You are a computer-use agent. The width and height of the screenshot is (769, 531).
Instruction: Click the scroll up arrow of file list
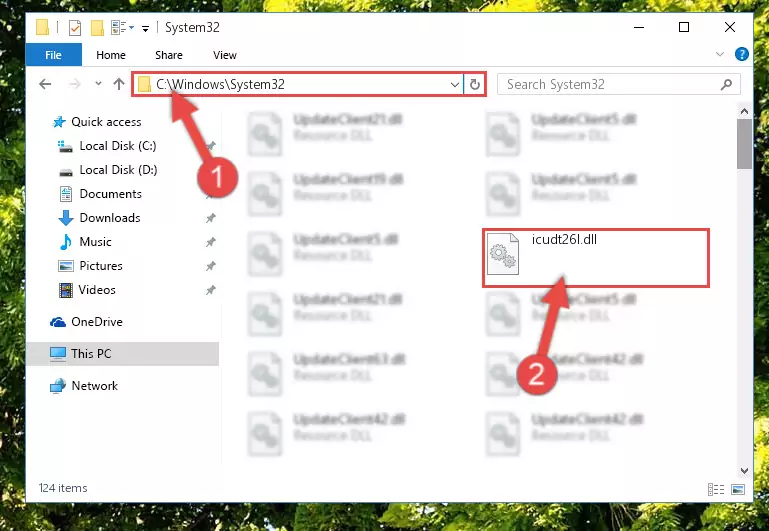click(x=744, y=111)
